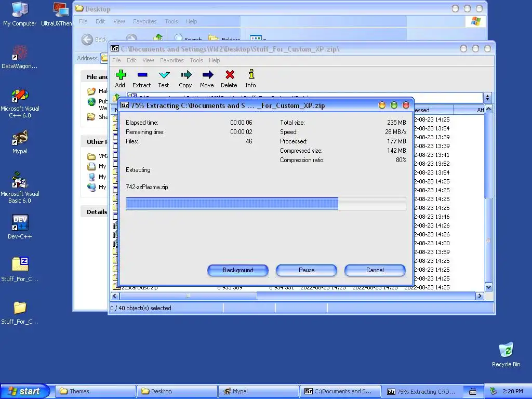
Task: Open View menu in 7-Zip window
Action: 148,60
